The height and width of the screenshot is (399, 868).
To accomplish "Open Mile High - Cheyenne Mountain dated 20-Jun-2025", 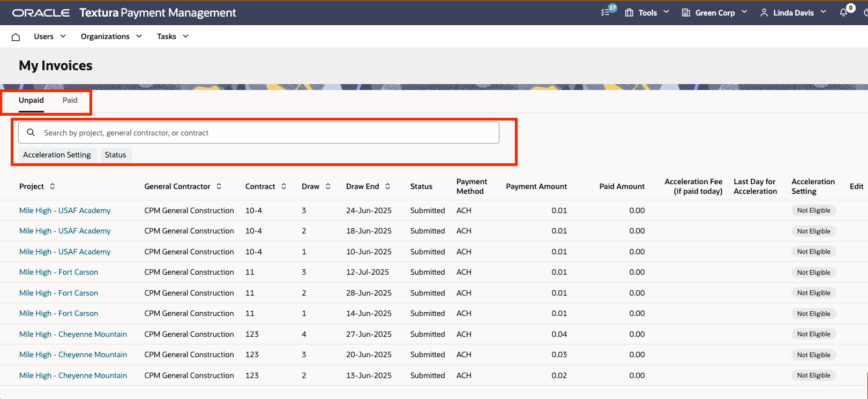I will 73,355.
